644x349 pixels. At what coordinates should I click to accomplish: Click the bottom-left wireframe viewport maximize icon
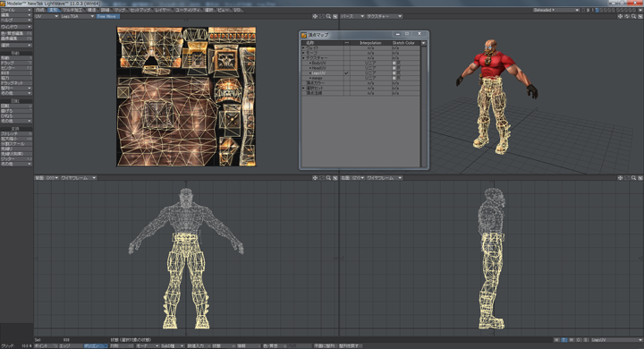[x=335, y=178]
